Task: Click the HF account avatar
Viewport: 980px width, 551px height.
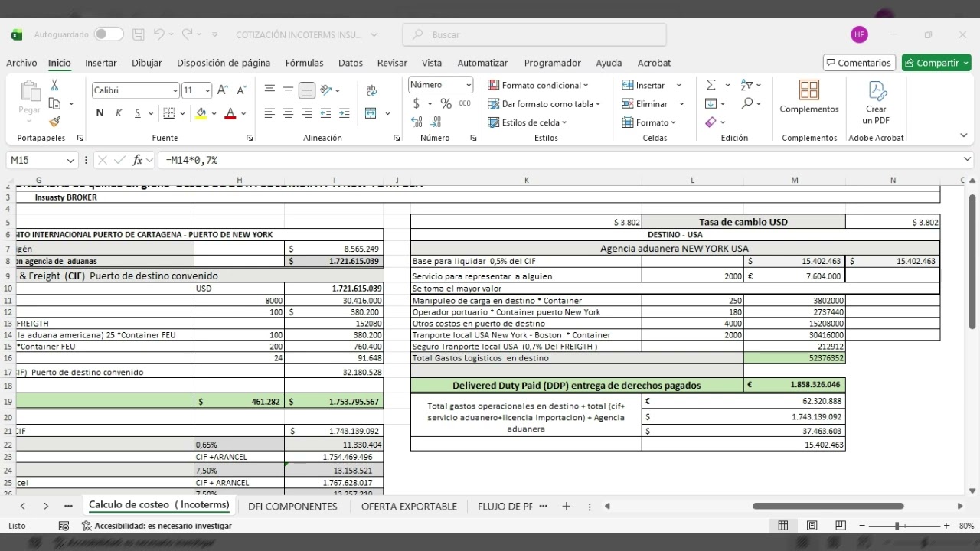Action: (859, 34)
